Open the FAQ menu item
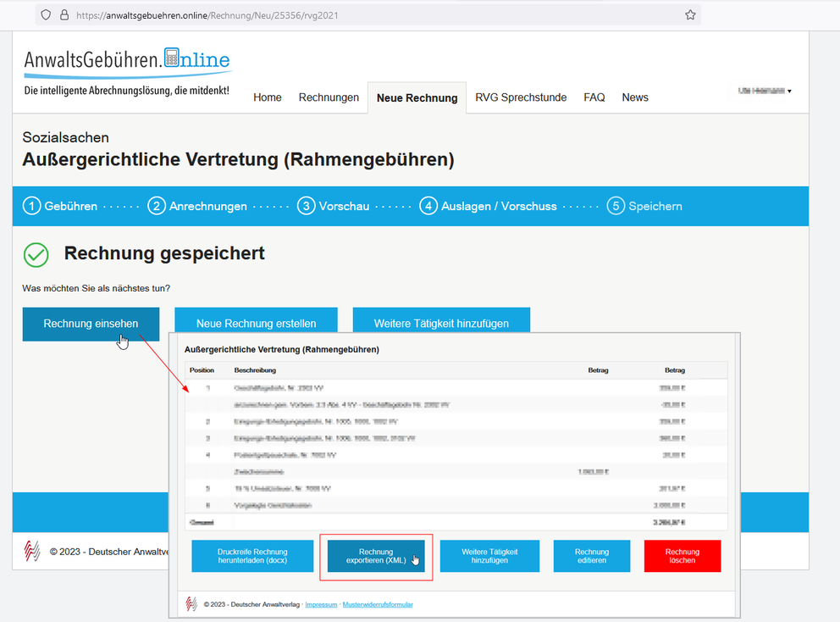 pos(594,97)
